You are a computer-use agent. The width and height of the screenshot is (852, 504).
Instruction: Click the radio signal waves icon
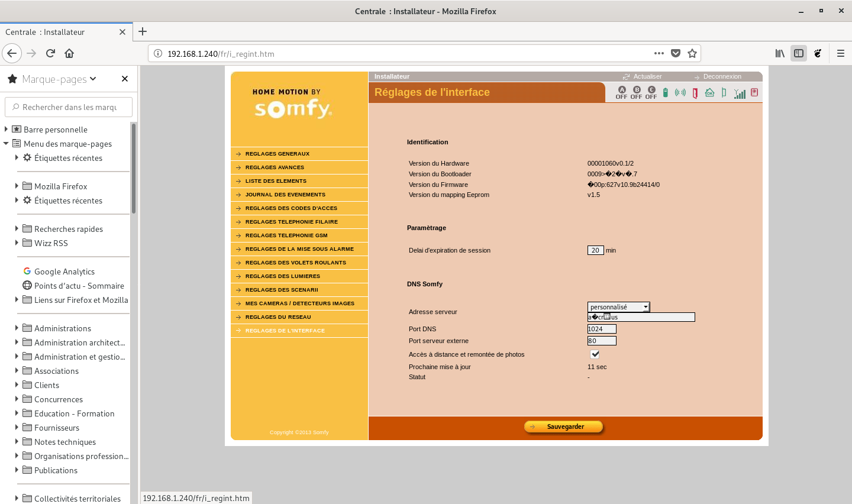[680, 93]
